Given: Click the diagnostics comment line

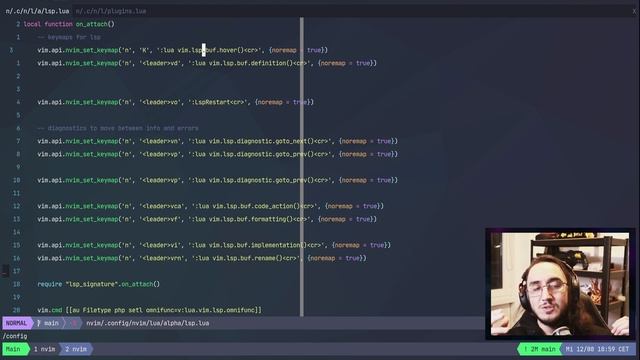Looking at the screenshot, I should pyautogui.click(x=118, y=128).
